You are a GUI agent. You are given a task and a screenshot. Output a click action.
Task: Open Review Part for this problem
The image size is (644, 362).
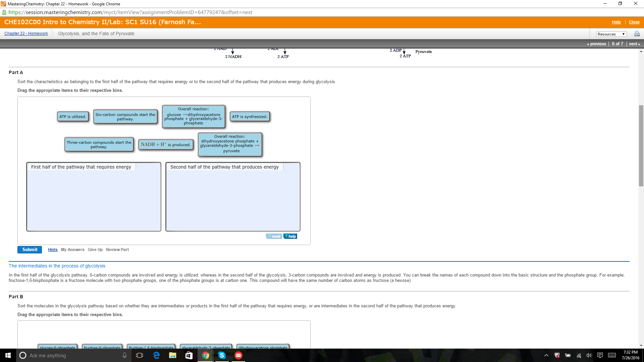click(117, 249)
